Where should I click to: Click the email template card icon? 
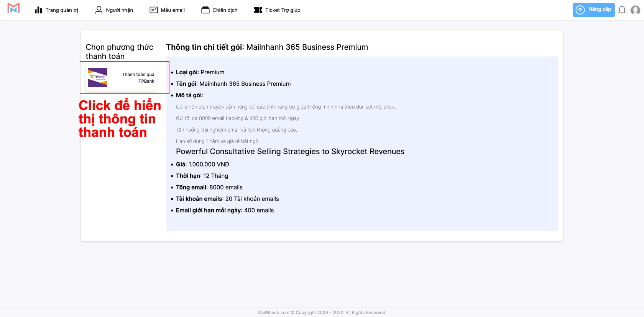coord(154,10)
